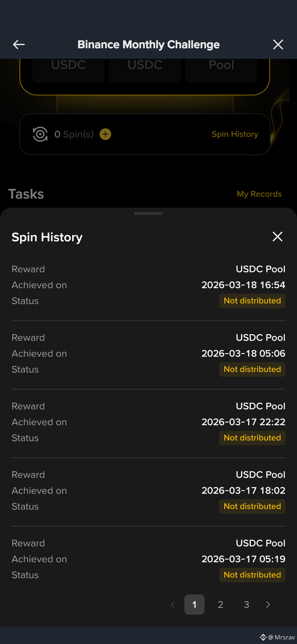Tap Not distributed badge for 05:06 entry
The height and width of the screenshot is (644, 297).
click(x=252, y=369)
